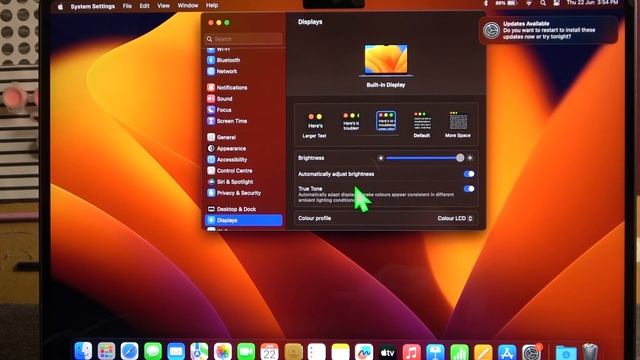Click the Search field in System Settings
This screenshot has height=360, width=640.
point(244,39)
